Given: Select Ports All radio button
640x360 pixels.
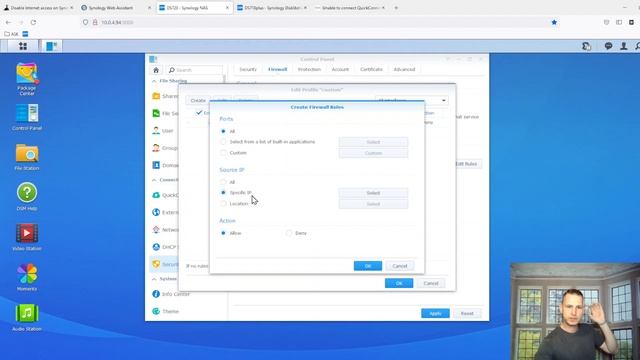Looking at the screenshot, I should click(223, 131).
